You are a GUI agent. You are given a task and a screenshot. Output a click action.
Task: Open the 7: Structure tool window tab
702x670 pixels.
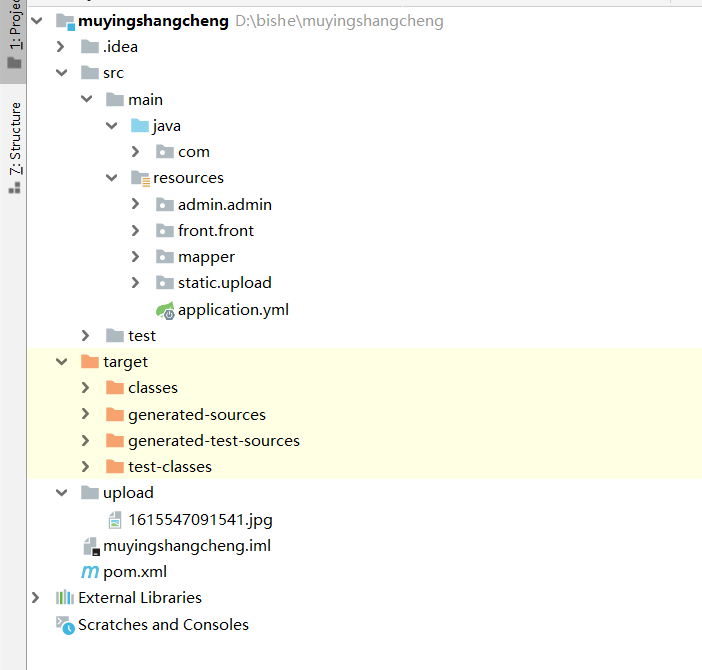(14, 148)
